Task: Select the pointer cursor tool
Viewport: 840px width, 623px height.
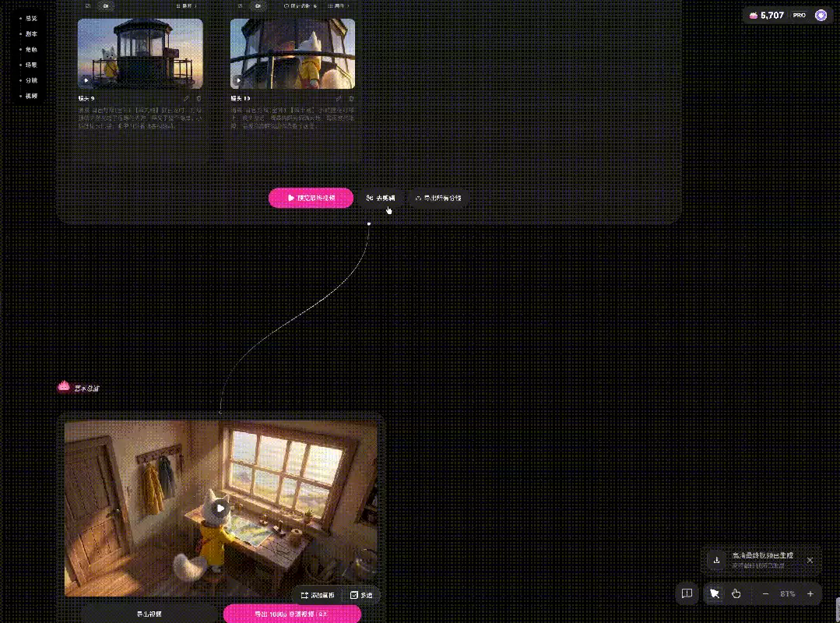Action: (715, 593)
